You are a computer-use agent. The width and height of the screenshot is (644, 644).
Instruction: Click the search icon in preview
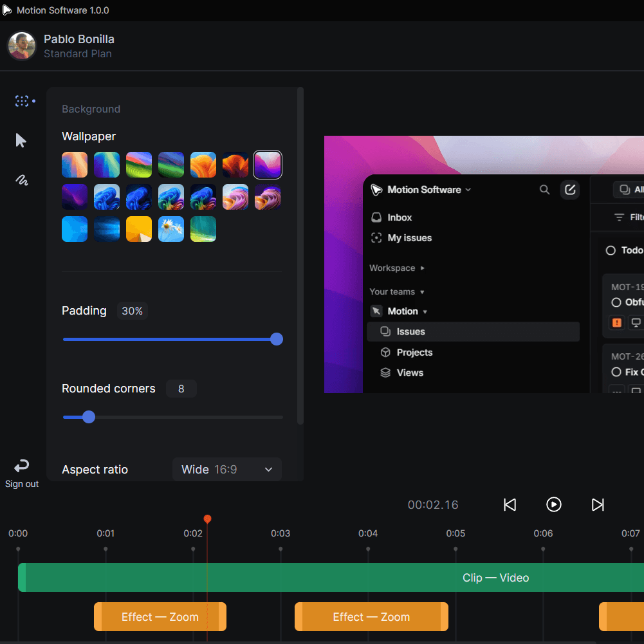pos(544,190)
